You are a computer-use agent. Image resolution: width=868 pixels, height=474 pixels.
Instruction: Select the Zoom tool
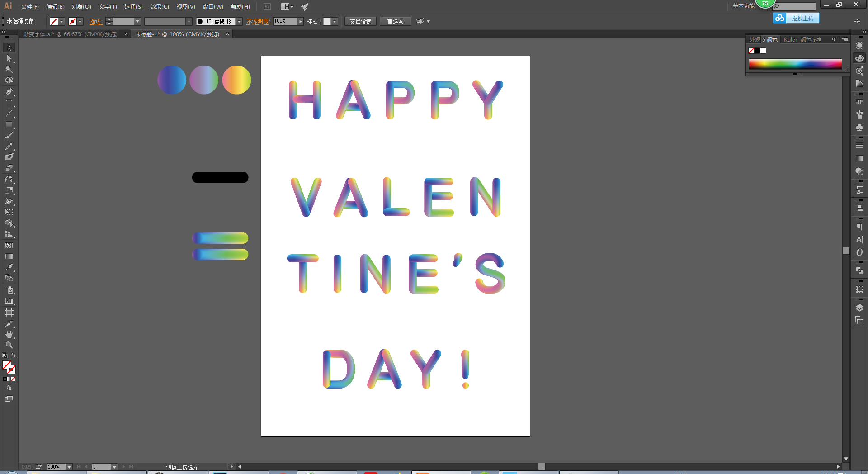pos(9,345)
